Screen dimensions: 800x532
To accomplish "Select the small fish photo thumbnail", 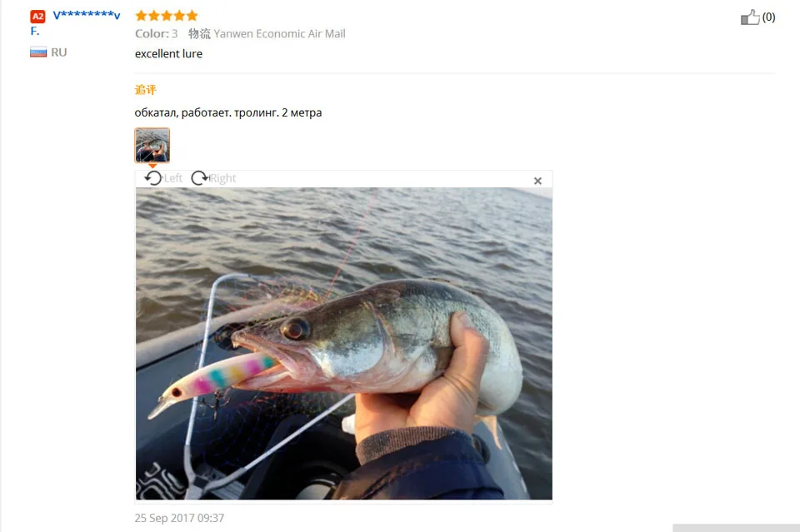I will point(152,145).
